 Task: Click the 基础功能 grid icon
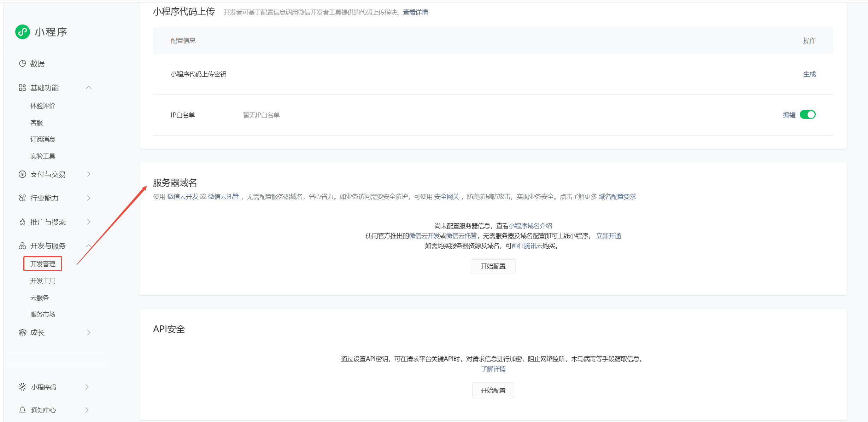pos(22,88)
